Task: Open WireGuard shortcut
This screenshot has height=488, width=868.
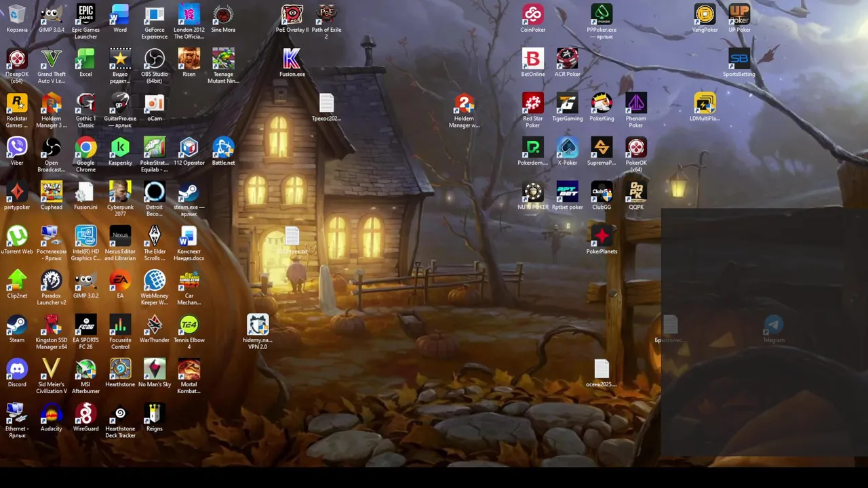Action: [85, 418]
